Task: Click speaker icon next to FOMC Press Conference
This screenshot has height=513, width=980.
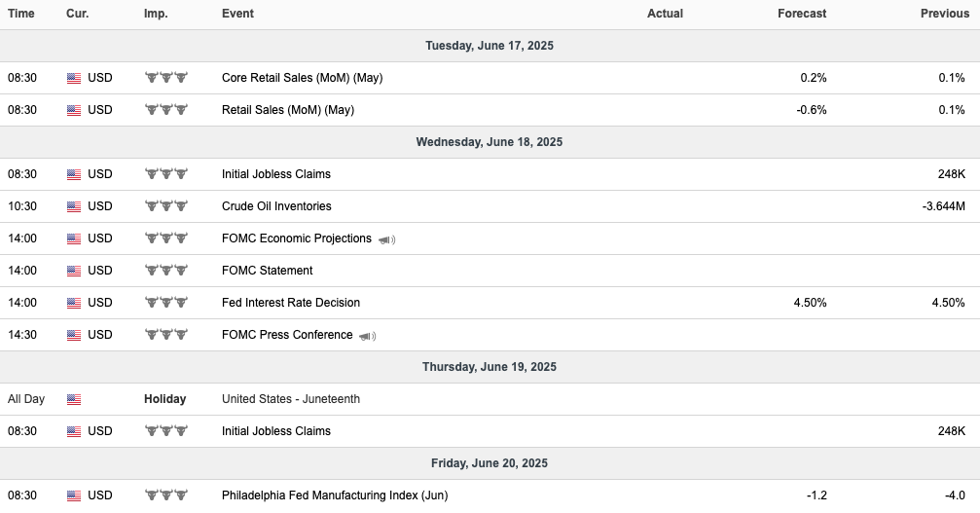Action: tap(368, 336)
